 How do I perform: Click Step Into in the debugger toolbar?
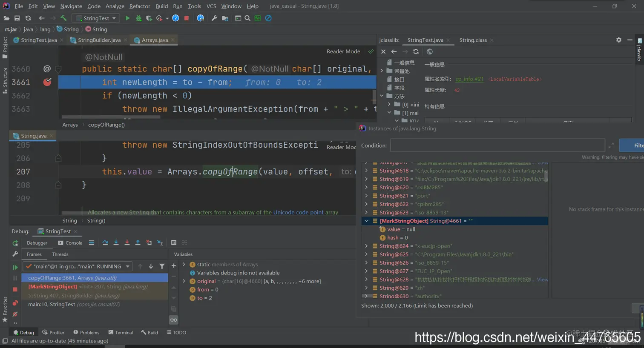pos(116,242)
